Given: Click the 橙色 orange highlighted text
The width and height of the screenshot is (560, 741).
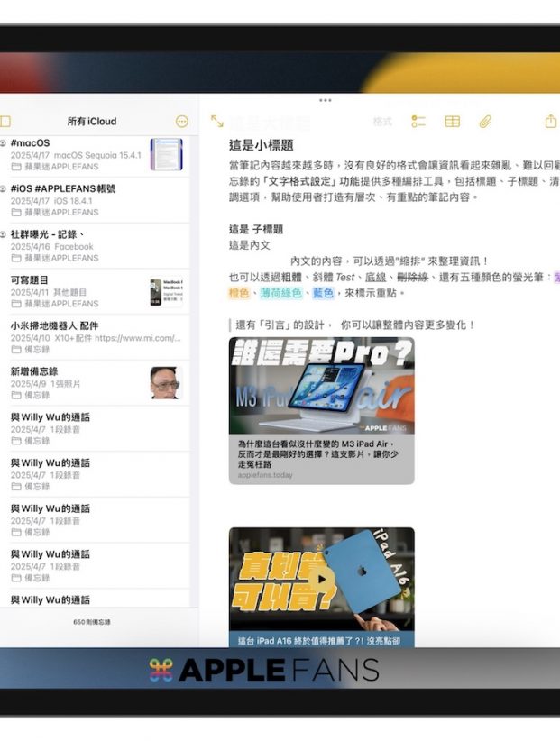Looking at the screenshot, I should 240,293.
